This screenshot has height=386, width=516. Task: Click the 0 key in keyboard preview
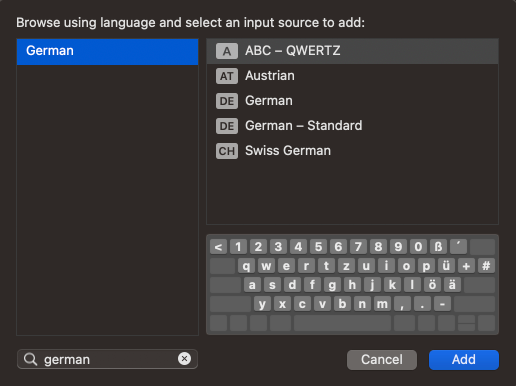click(x=418, y=247)
